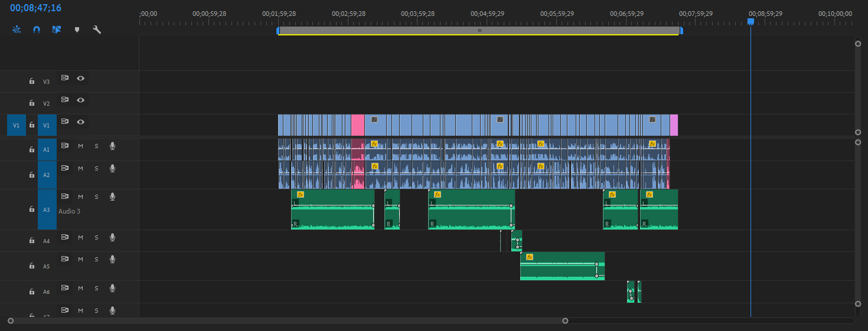Toggle the Linked Selection icon
Screen dimensions: 868x331
tap(57, 29)
